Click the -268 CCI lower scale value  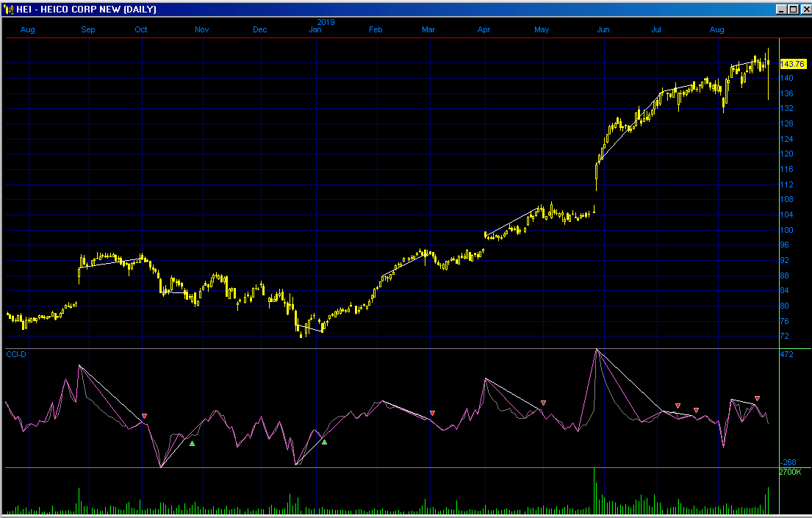(x=788, y=462)
